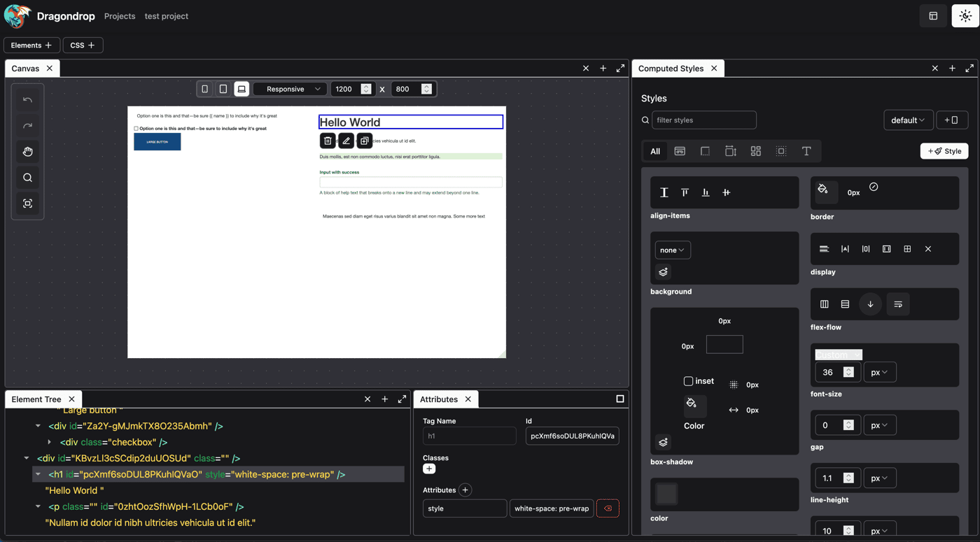This screenshot has height=542, width=980.
Task: Open the gap px unit dropdown
Action: 880,425
